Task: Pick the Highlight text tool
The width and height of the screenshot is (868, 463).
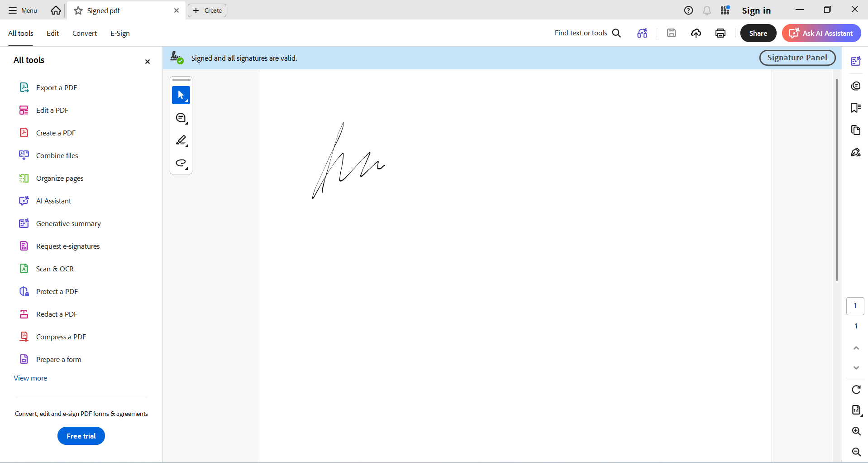Action: (x=181, y=140)
